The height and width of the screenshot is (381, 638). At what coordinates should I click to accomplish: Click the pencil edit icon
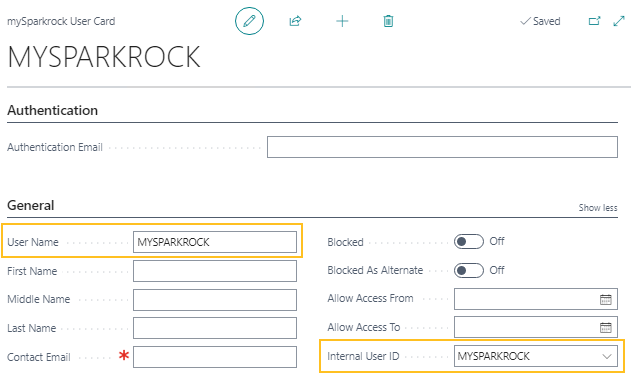pos(249,21)
